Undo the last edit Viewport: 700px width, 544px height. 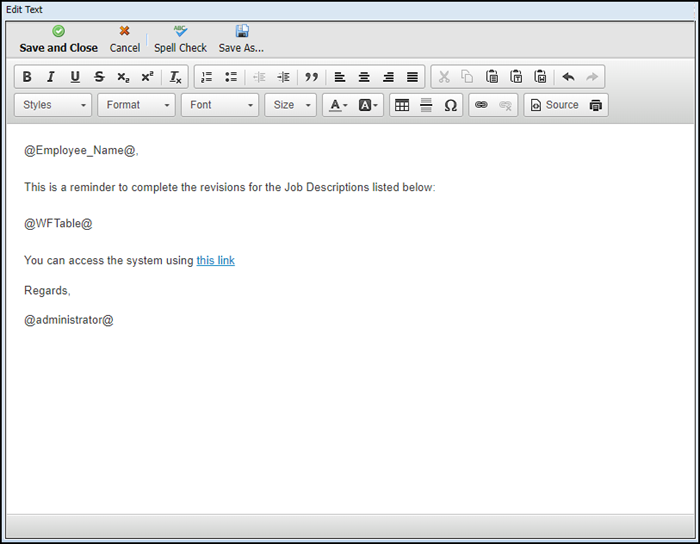568,77
